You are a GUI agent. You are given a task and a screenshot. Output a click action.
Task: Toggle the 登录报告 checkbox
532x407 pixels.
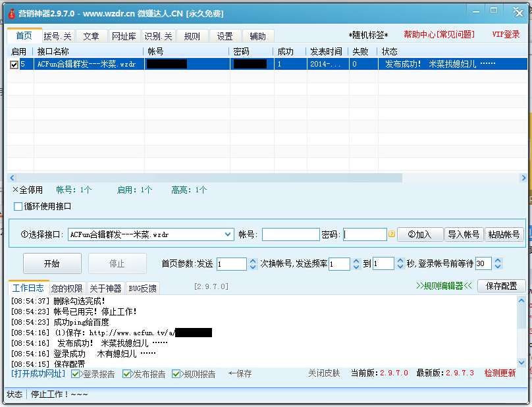[76, 374]
